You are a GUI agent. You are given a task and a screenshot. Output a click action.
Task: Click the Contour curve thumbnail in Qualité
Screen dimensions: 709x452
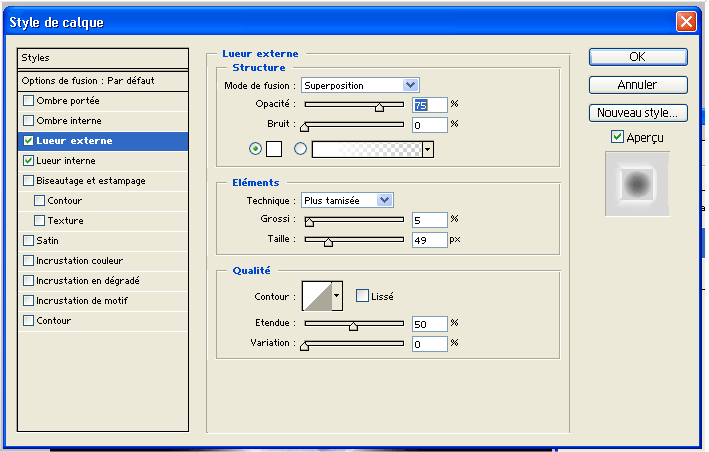click(322, 296)
